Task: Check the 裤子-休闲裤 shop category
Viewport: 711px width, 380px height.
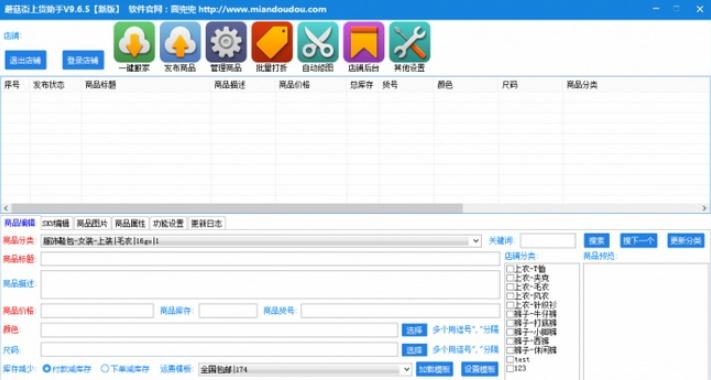Action: 510,350
